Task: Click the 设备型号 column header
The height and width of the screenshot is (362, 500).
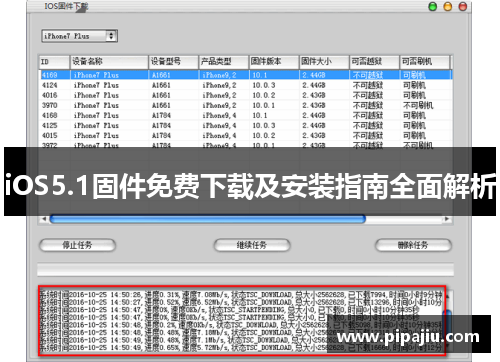Action: (x=173, y=62)
